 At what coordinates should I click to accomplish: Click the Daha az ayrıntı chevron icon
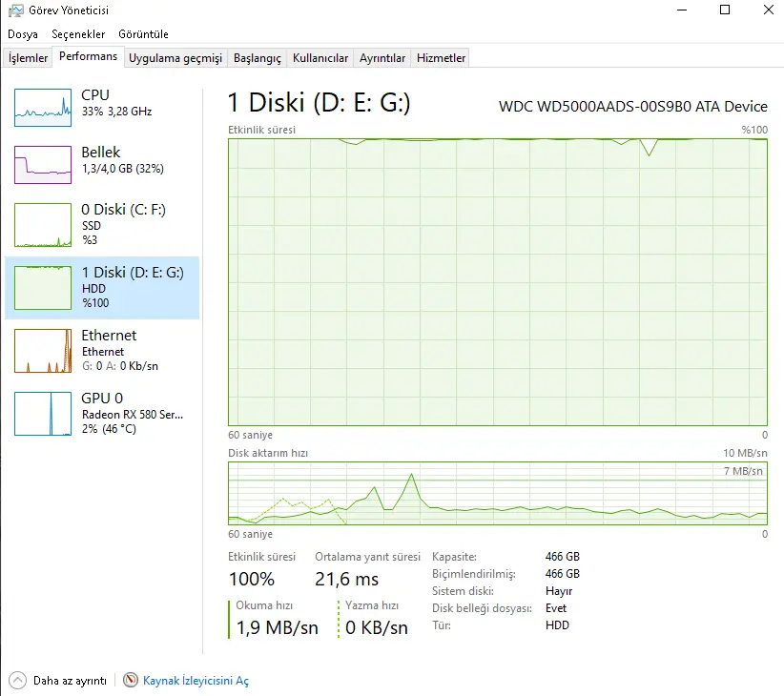17,681
